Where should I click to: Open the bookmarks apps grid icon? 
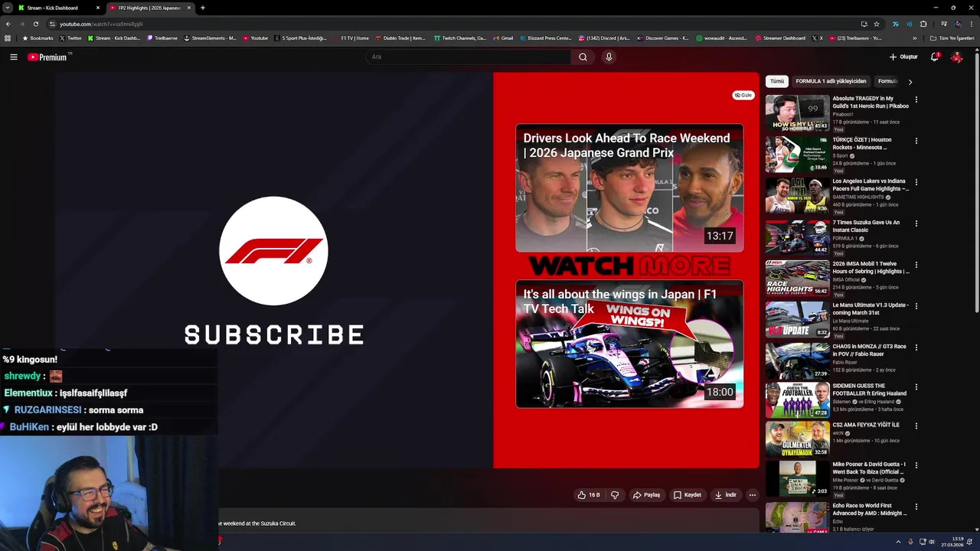tap(8, 38)
